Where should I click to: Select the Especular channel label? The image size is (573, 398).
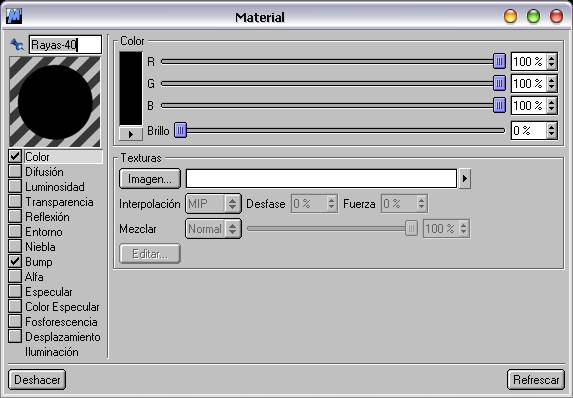(49, 292)
